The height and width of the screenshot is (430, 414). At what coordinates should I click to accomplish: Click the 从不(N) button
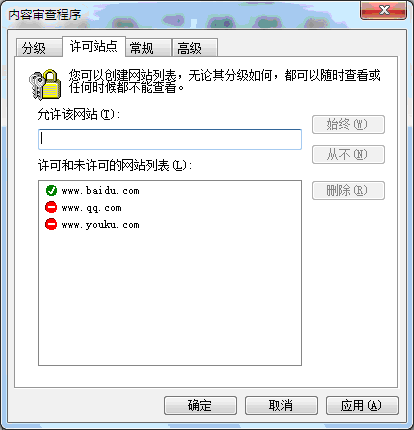(348, 155)
